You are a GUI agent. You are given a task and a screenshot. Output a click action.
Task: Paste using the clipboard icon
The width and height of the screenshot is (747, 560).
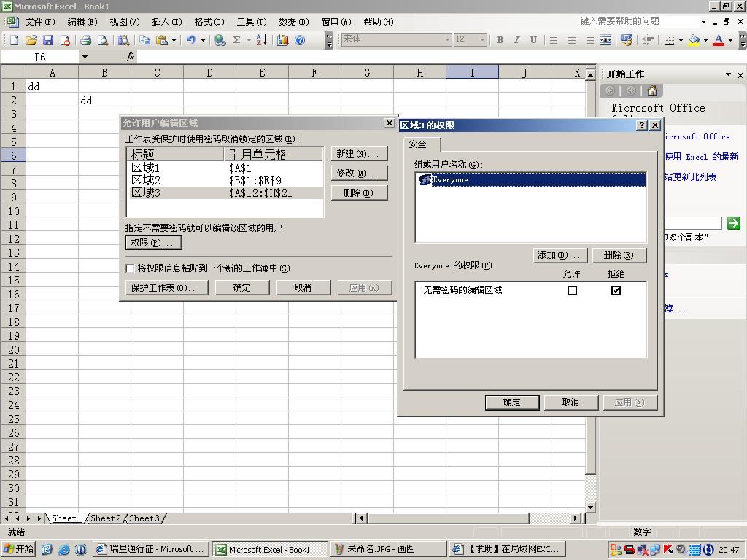coord(162,41)
